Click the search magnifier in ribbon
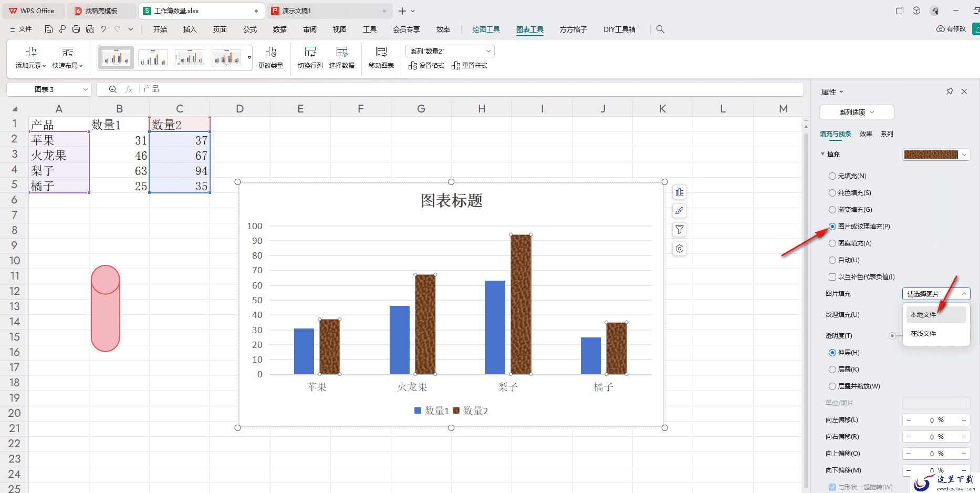This screenshot has height=493, width=980. (660, 29)
